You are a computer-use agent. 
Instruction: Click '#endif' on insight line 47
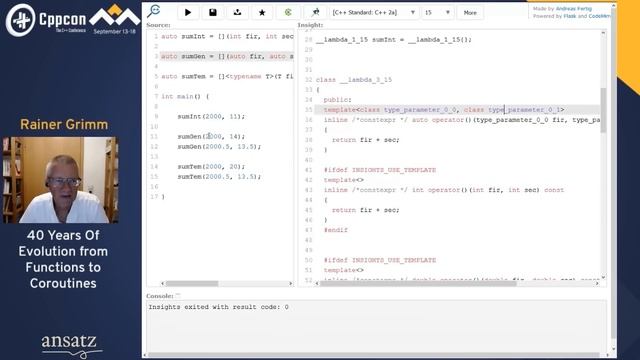point(336,230)
